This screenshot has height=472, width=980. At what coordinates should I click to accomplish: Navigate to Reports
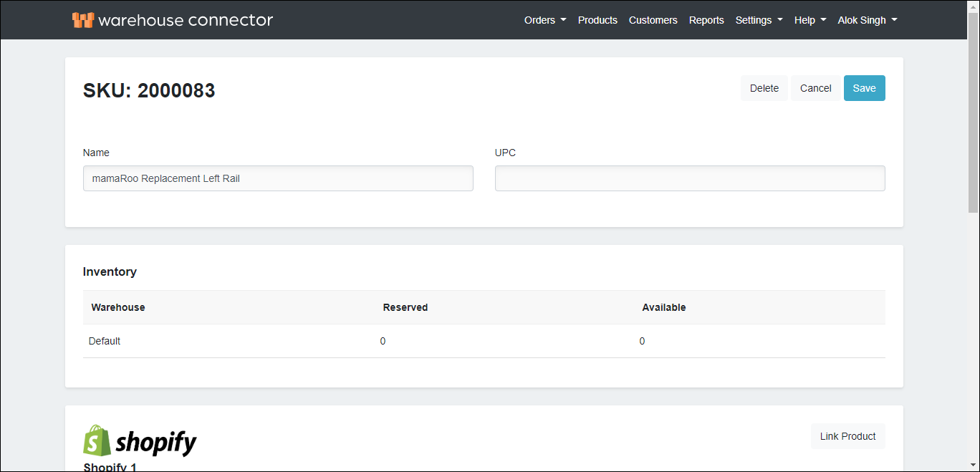(706, 20)
